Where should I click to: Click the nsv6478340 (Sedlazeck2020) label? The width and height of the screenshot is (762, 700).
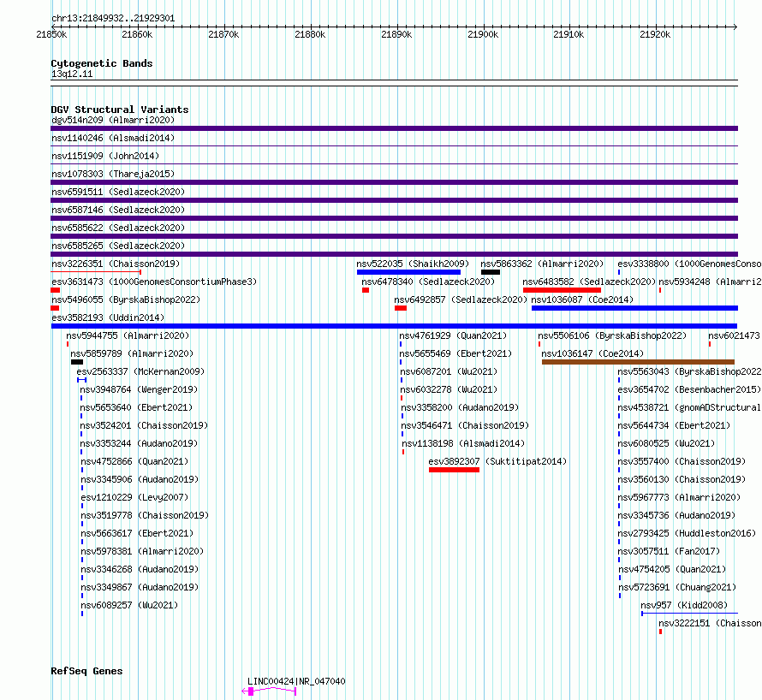pos(428,282)
